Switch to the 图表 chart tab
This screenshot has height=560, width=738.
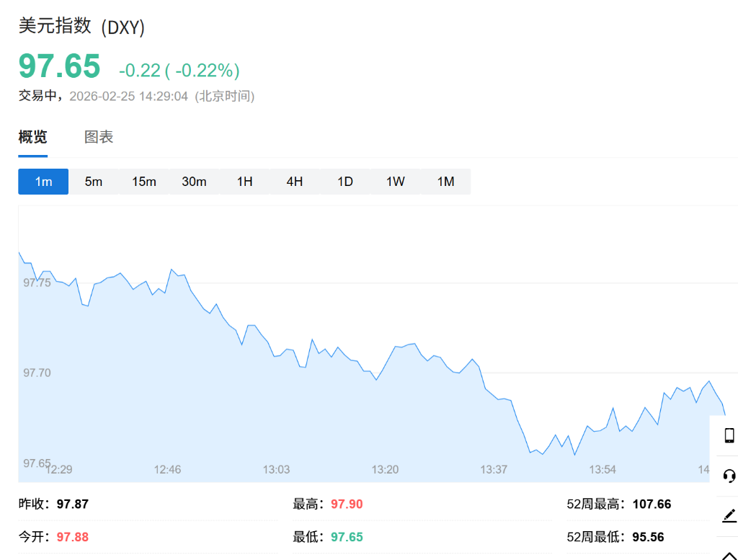pyautogui.click(x=99, y=137)
